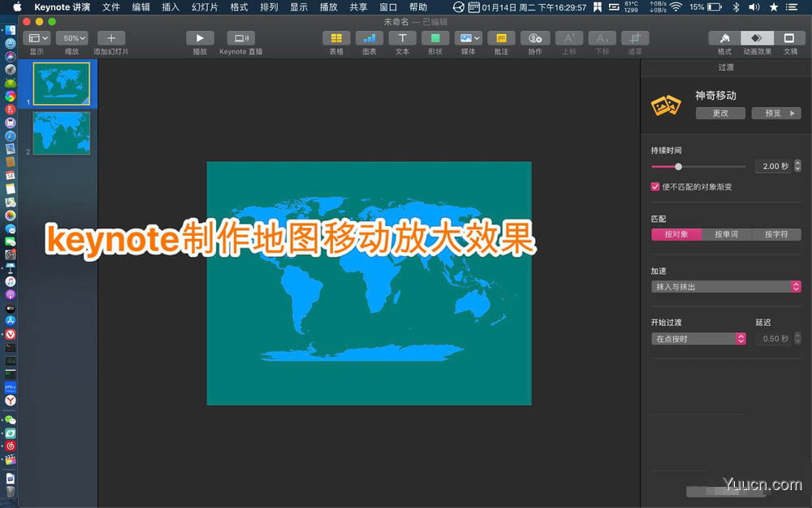Open Apple TV from the Dock
The image size is (812, 508).
(11, 308)
